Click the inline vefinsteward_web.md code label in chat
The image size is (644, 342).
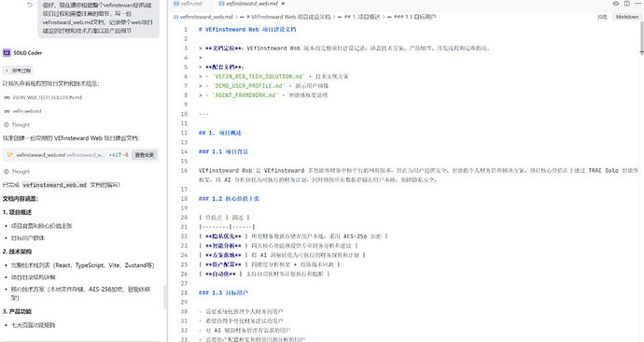54,185
